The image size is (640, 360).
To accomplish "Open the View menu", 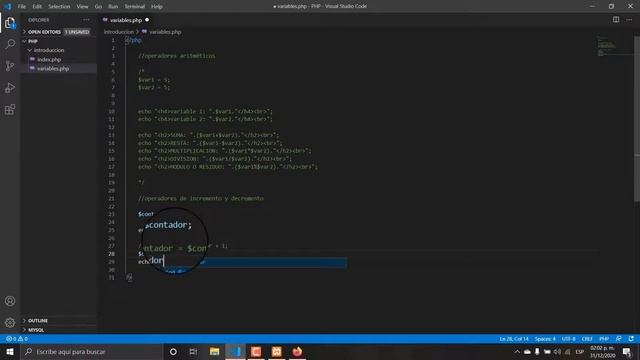I will point(82,7).
